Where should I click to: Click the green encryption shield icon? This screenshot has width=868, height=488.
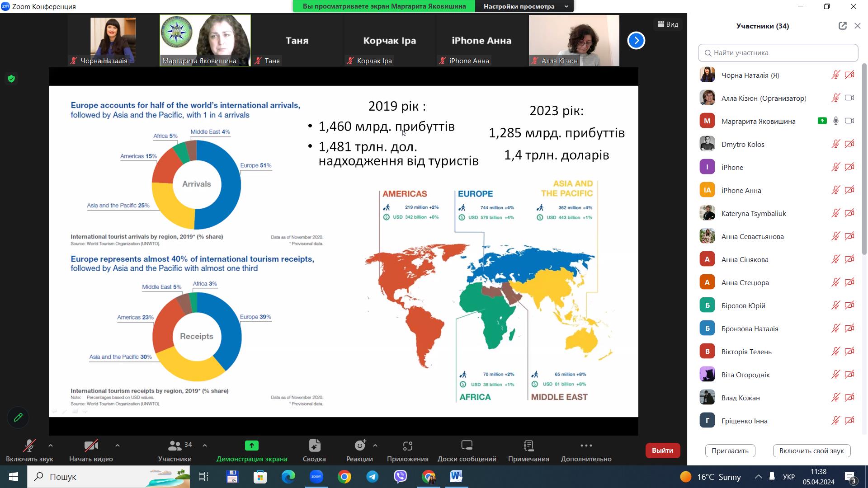11,79
